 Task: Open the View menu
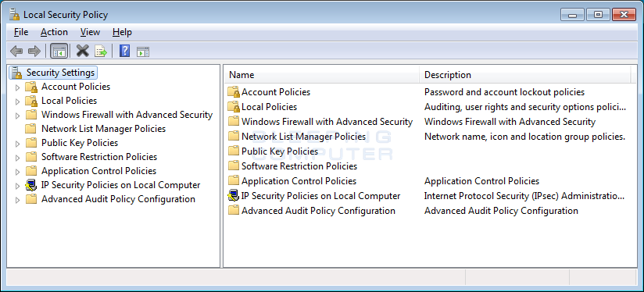[x=90, y=32]
